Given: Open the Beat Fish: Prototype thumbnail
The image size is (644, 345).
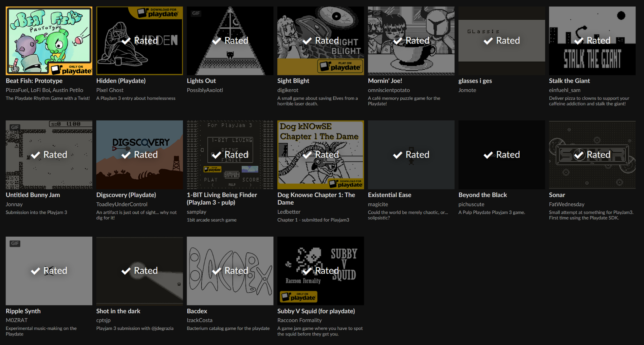Looking at the screenshot, I should [x=49, y=41].
